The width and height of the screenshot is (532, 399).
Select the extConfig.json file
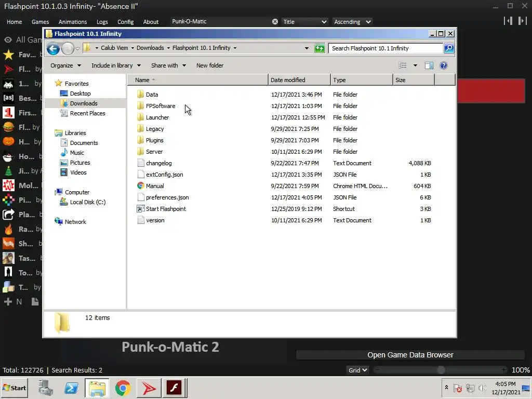tap(165, 175)
